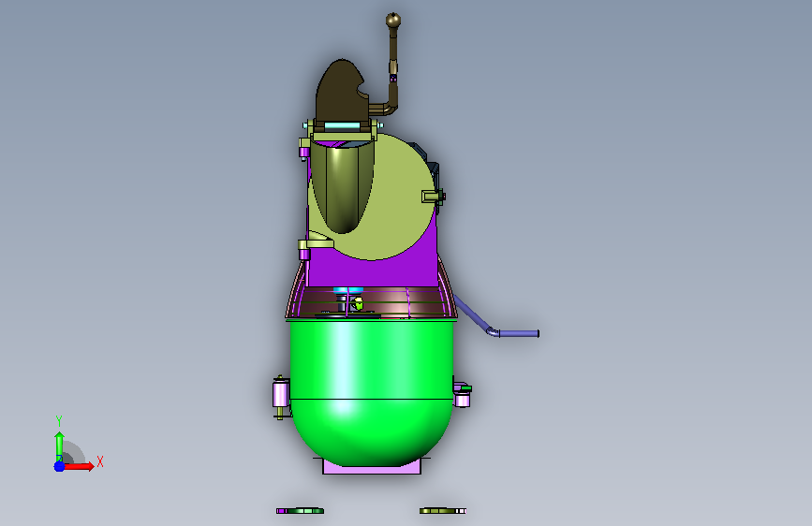
Task: Select the bottom-right foot pad
Action: [x=443, y=511]
